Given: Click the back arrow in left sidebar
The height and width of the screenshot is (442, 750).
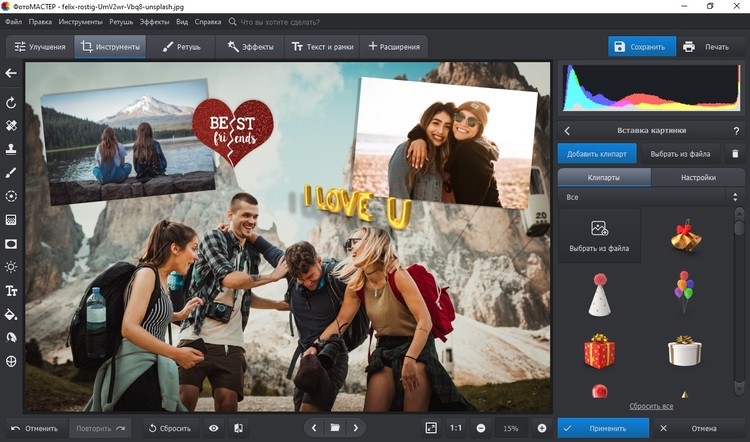Looking at the screenshot, I should [11, 73].
